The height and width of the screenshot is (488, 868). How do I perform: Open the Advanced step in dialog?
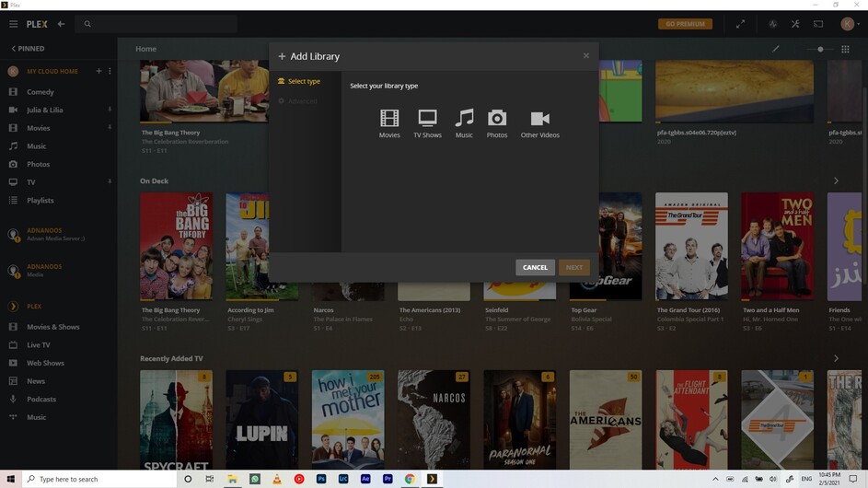pos(298,100)
